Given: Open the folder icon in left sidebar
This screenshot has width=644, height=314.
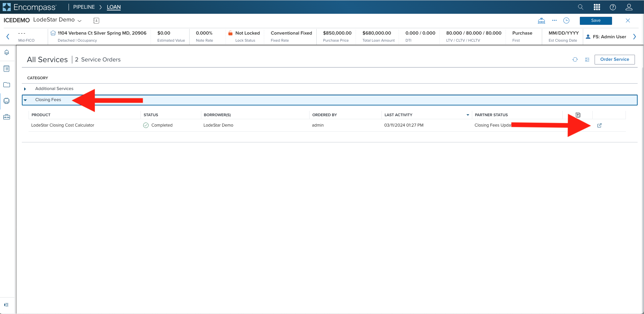Looking at the screenshot, I should pos(7,85).
